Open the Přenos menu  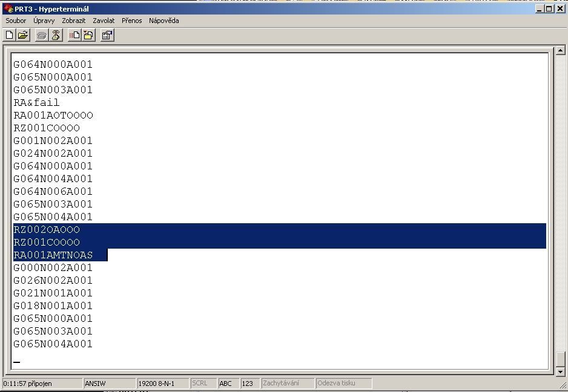(x=131, y=21)
